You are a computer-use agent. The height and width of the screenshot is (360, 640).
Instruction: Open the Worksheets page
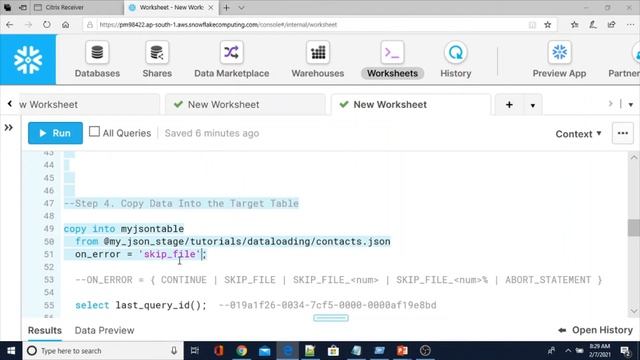(x=392, y=60)
